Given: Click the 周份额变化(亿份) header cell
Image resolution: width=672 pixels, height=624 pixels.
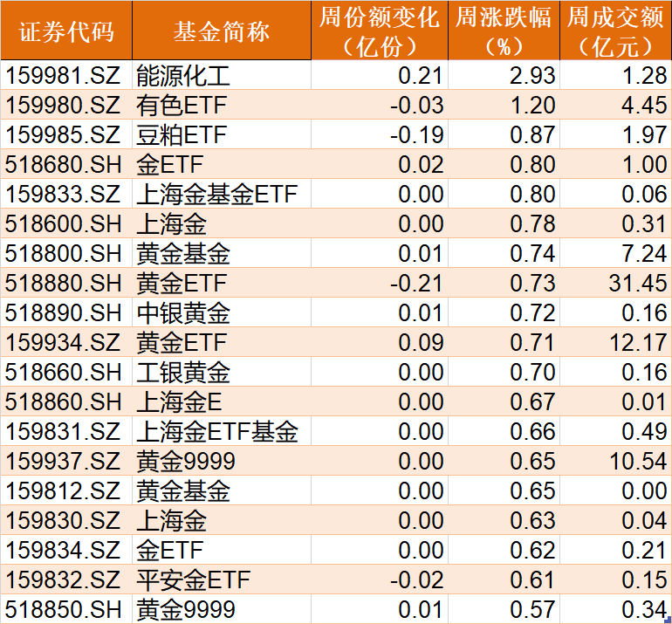Looking at the screenshot, I should coord(380,30).
